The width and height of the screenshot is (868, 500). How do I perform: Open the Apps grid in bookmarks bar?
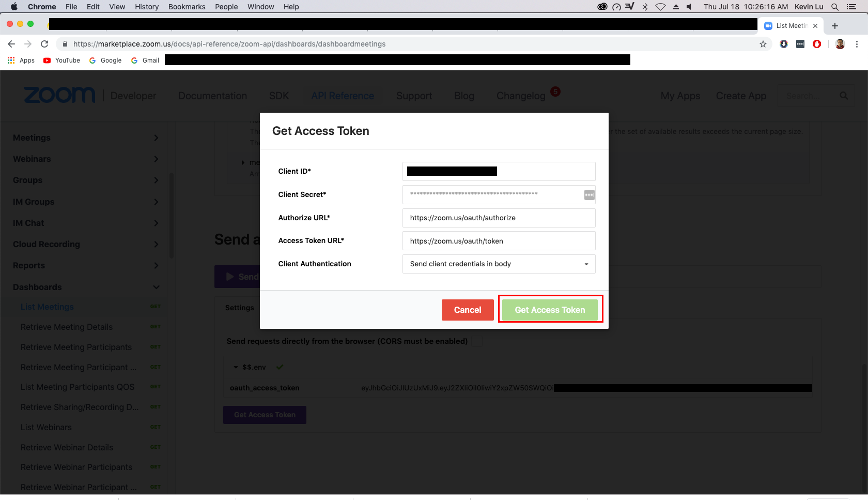coord(21,60)
